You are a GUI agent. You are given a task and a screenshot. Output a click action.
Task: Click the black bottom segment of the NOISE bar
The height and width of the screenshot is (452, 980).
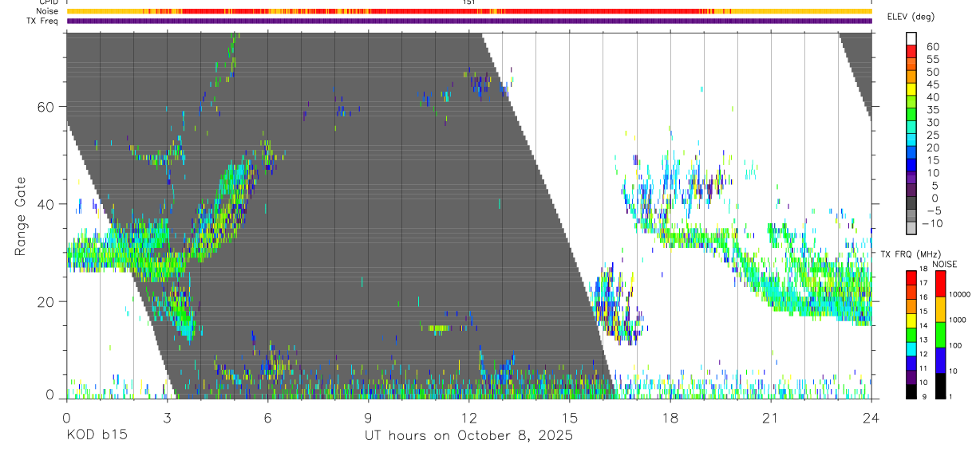940,384
